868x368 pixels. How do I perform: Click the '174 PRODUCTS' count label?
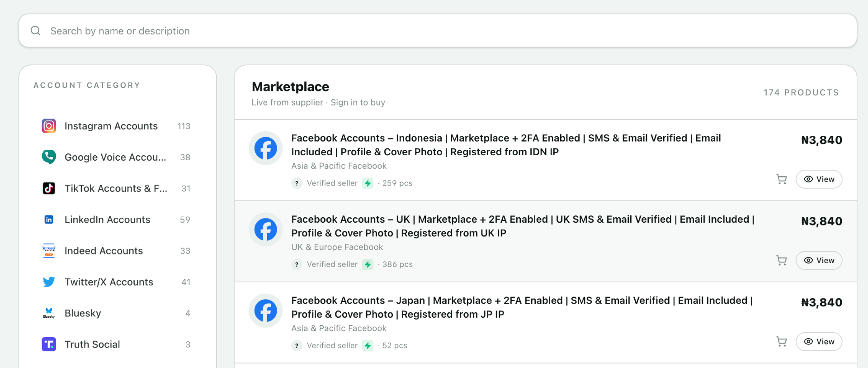[x=801, y=92]
